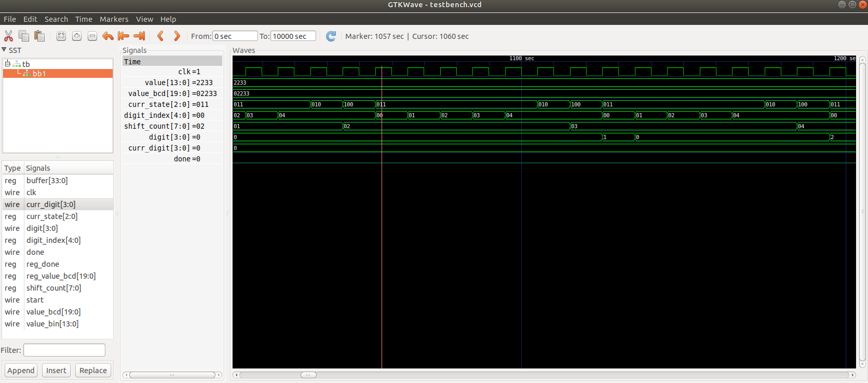This screenshot has width=868, height=383.
Task: Click the Signals column header in list
Action: pyautogui.click(x=69, y=168)
